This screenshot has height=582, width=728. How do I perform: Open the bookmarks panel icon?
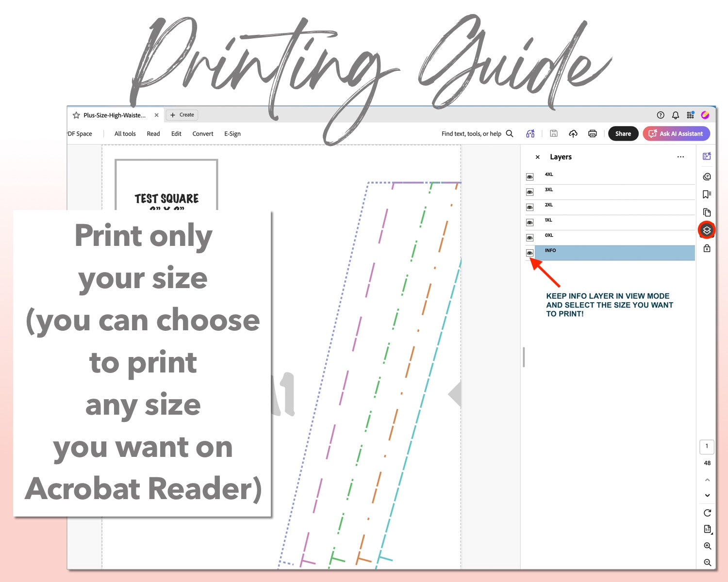coord(707,194)
